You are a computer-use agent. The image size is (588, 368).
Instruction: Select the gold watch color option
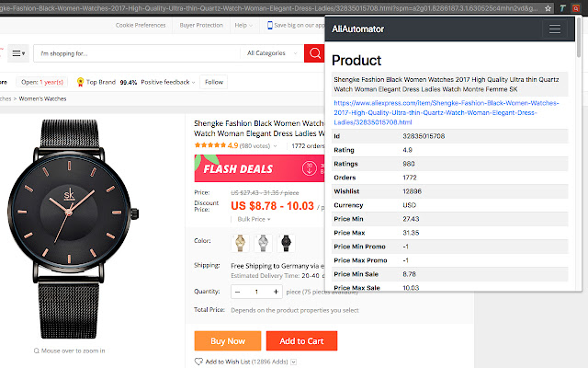pos(241,243)
